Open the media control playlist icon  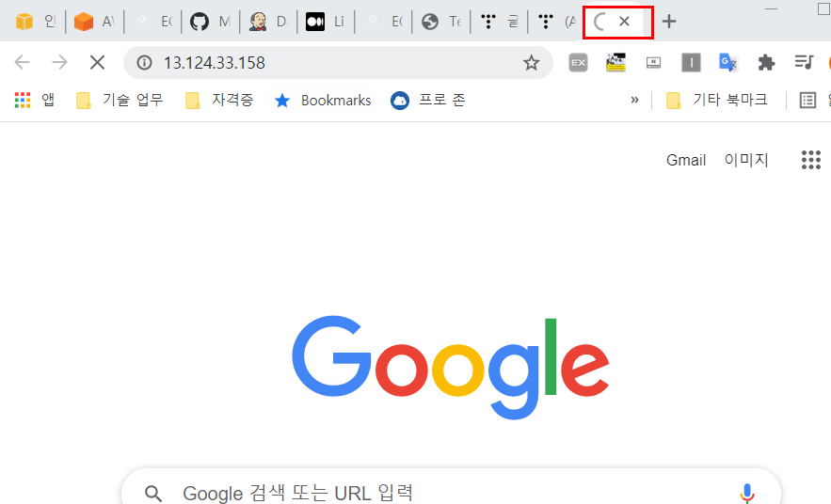tap(804, 62)
